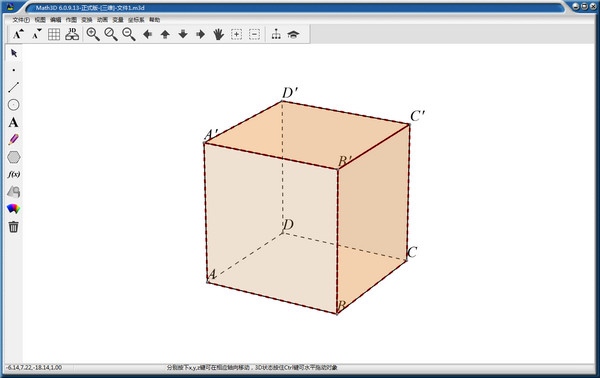Select the circle tool

13,105
